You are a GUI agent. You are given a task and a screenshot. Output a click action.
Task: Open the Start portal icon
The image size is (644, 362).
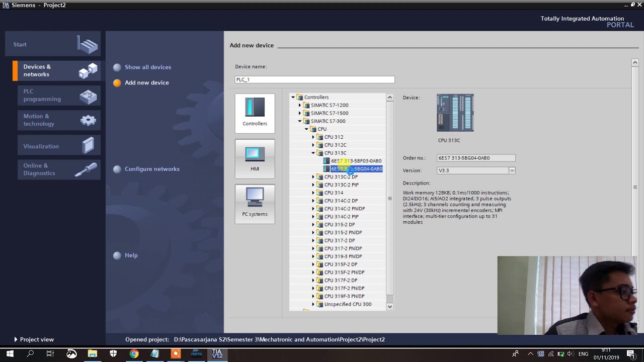point(88,45)
